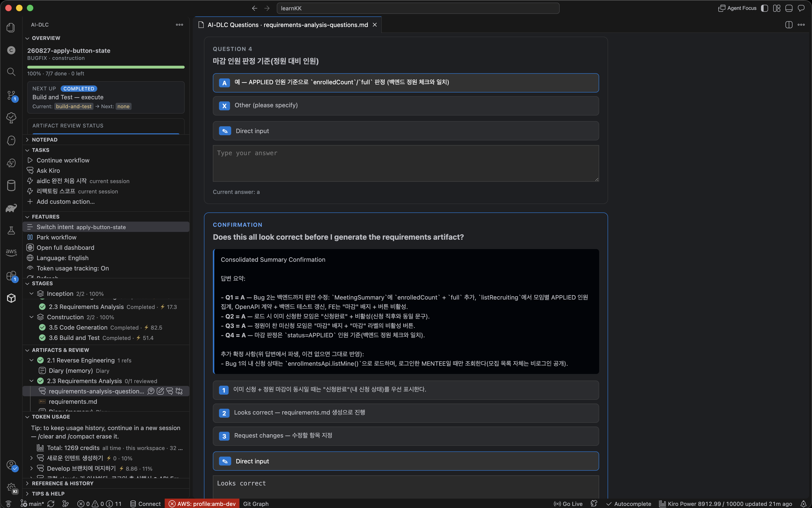Open Git Graph from status bar
Screen dimensions: 812x508
click(x=256, y=504)
